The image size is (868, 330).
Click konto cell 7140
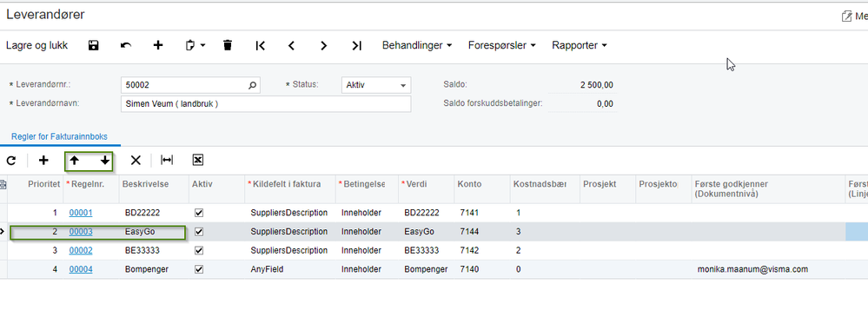click(x=481, y=270)
